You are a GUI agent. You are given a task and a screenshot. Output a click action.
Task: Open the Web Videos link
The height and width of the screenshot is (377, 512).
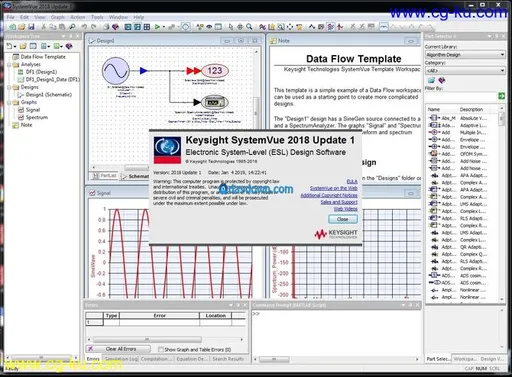tap(346, 209)
